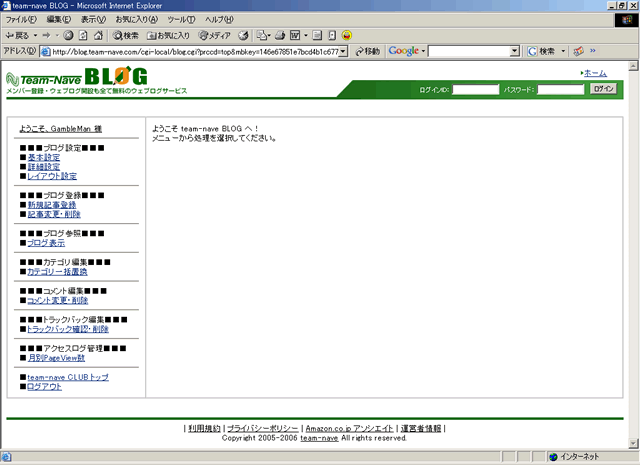The width and height of the screenshot is (640, 465).
Task: Click the Stop loading icon in the toolbar
Action: [68, 35]
